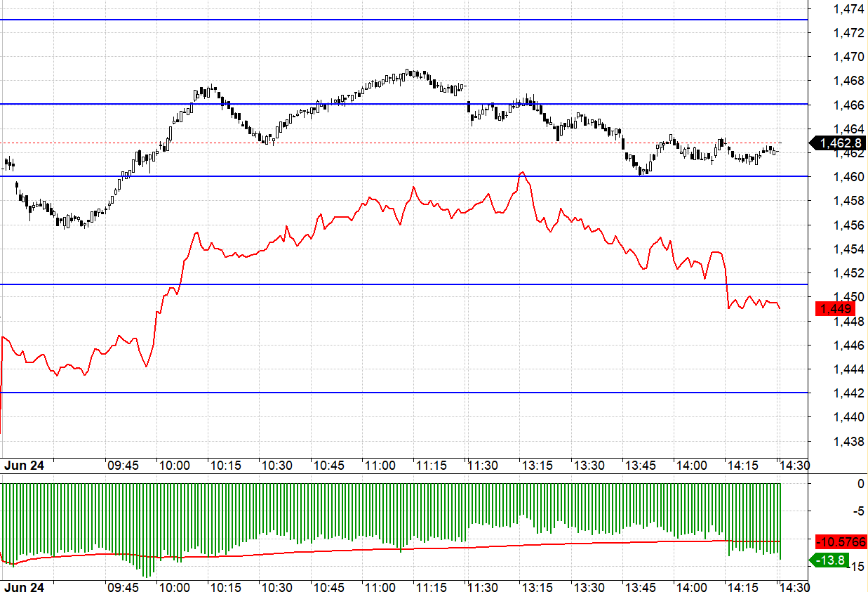Click the red 1,449 price tag
This screenshot has width=868, height=592.
(x=834, y=309)
